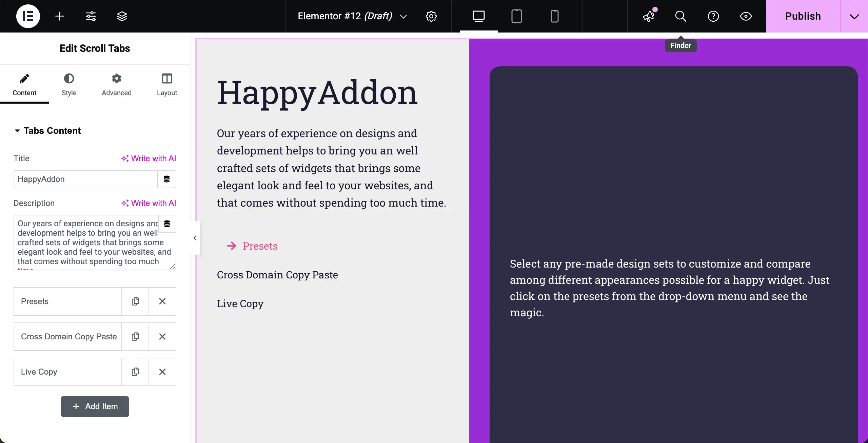Click the Description text area
Screen dimensions: 868x443
pos(95,242)
